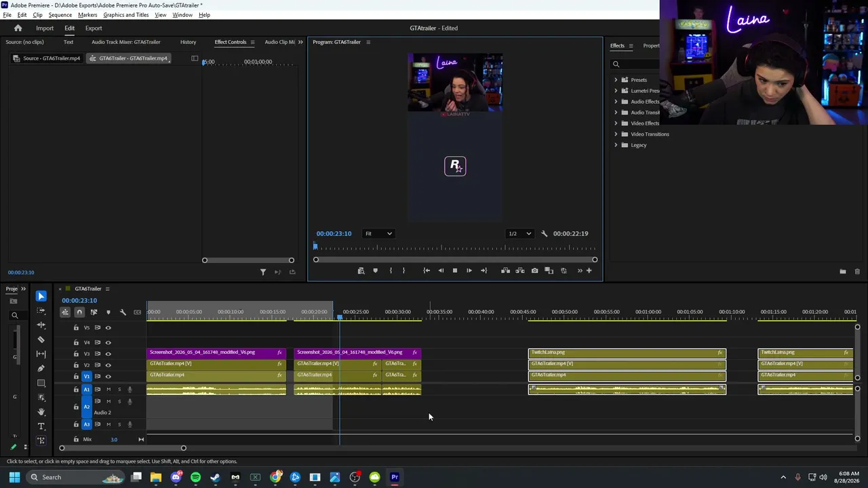
Task: Select the Pen tool
Action: (x=41, y=369)
